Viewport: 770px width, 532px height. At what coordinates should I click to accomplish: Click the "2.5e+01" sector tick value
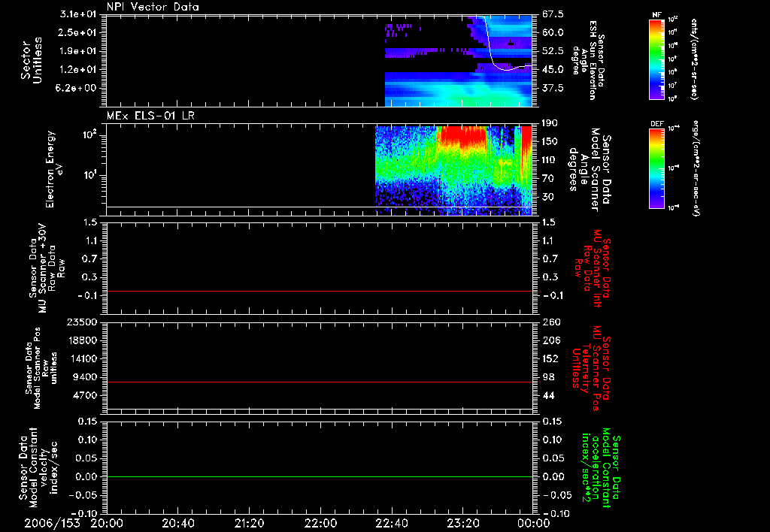coord(79,32)
